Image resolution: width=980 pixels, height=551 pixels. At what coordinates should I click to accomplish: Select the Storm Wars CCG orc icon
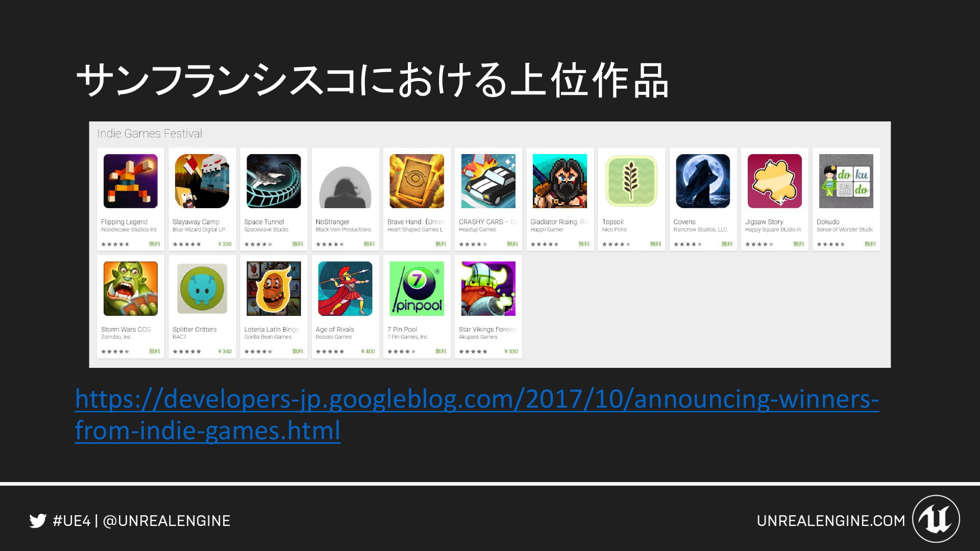pos(131,289)
